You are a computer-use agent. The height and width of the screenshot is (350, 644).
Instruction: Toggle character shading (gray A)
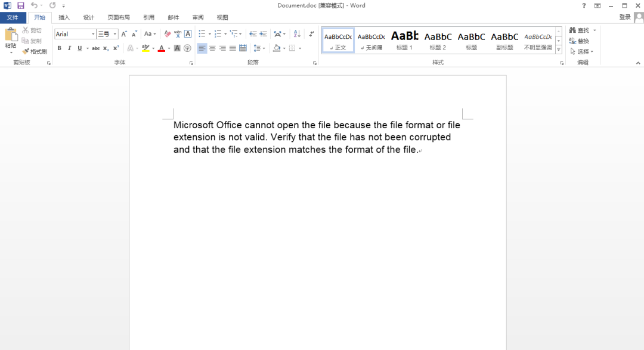177,48
